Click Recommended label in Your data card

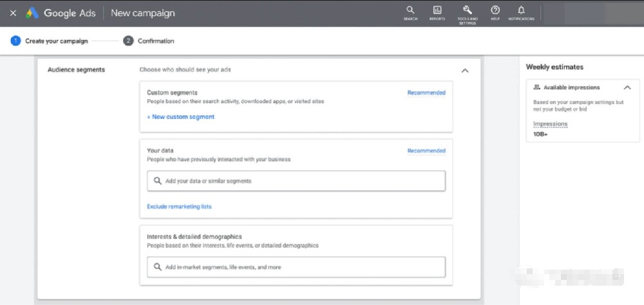pyautogui.click(x=426, y=151)
